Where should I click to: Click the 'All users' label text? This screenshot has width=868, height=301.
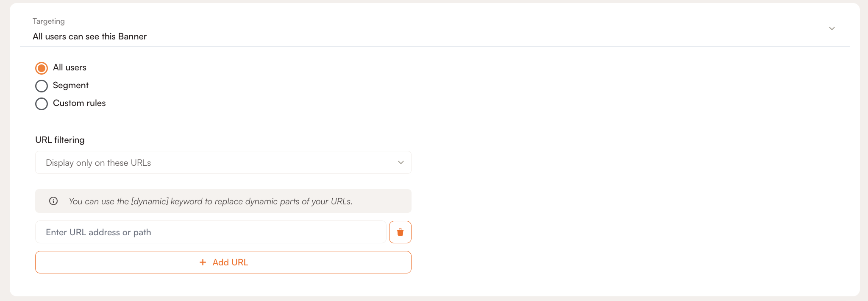click(x=70, y=67)
